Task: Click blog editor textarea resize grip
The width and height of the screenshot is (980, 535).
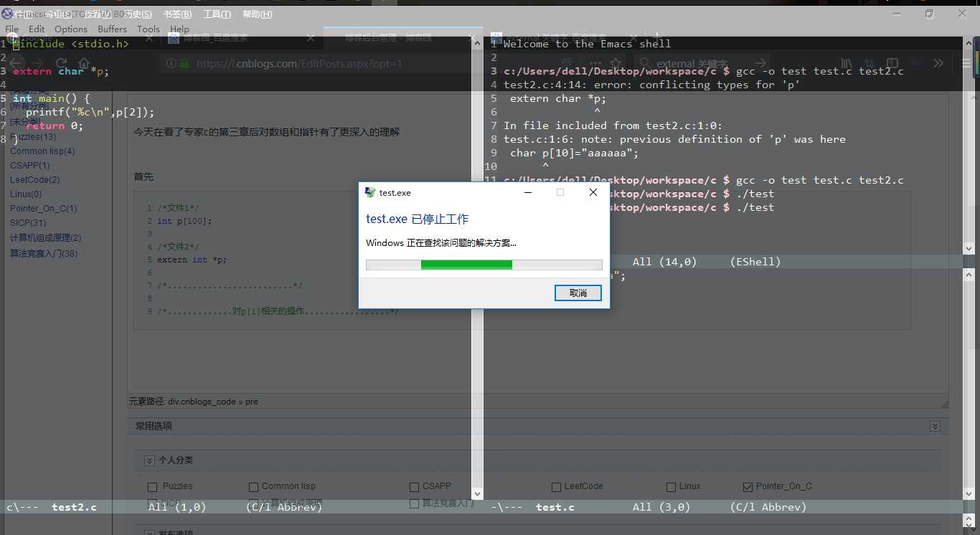Action: tap(944, 404)
